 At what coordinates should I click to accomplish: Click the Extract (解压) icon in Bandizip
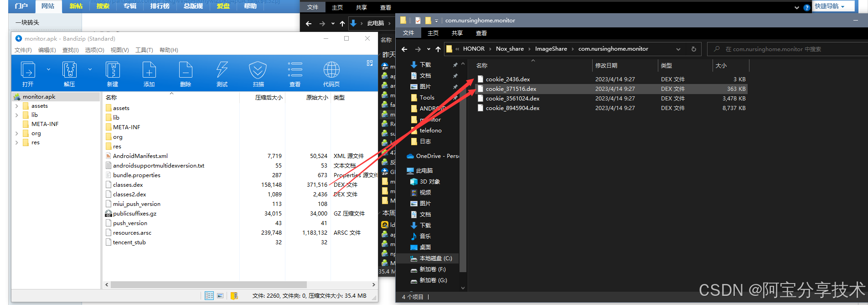69,70
